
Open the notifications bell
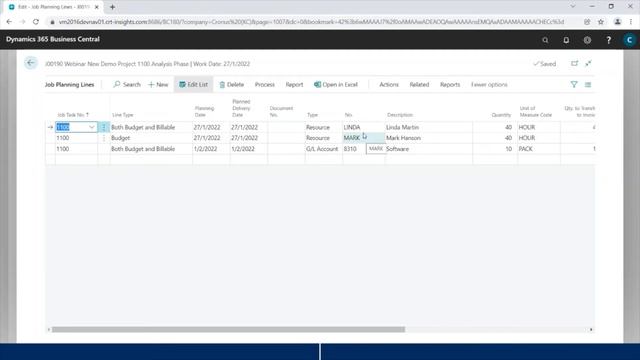[x=566, y=40]
